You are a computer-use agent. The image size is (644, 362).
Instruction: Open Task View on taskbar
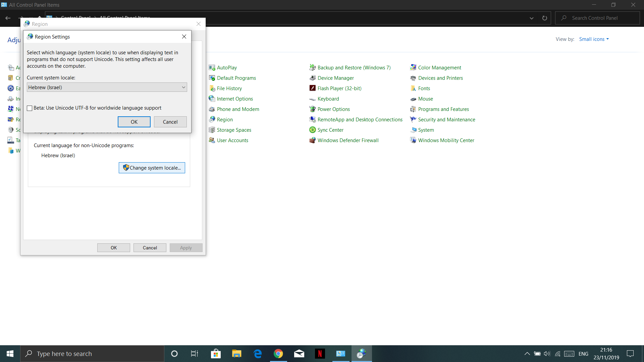tap(195, 354)
